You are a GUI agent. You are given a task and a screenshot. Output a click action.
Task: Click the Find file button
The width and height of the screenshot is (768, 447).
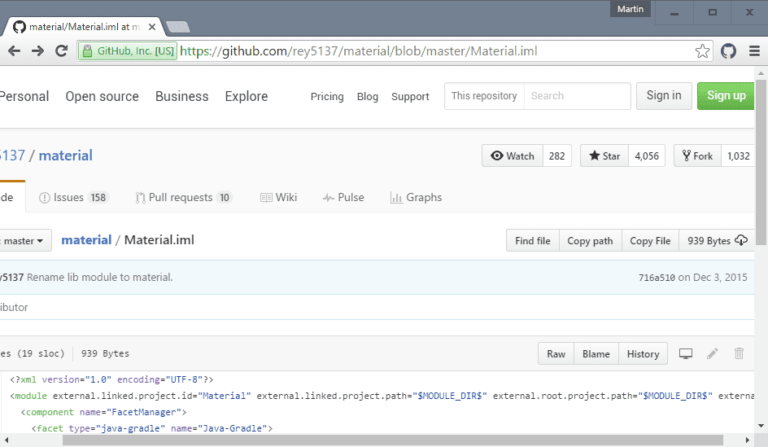coord(532,241)
